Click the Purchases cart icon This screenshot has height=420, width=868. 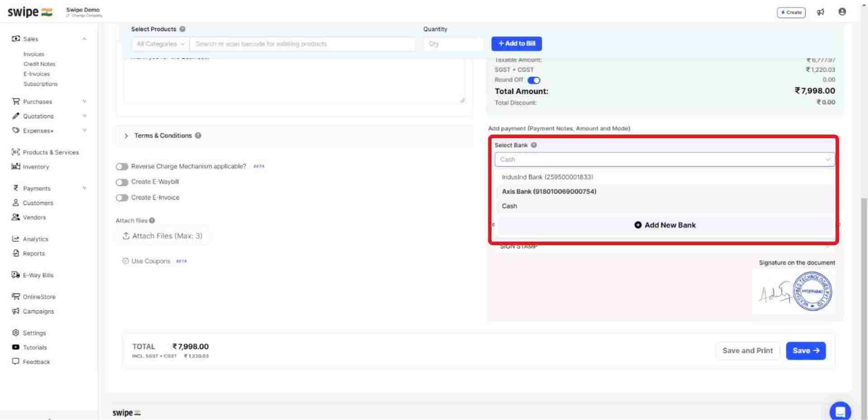(x=16, y=102)
